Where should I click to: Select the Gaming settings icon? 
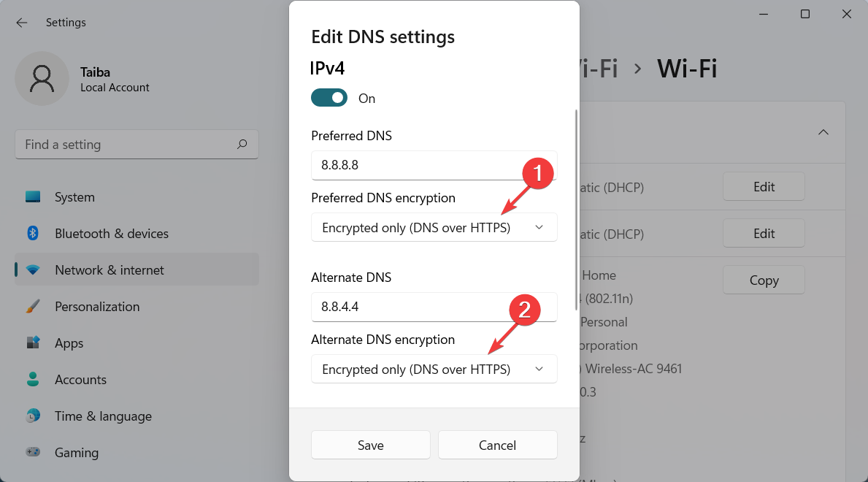point(33,452)
